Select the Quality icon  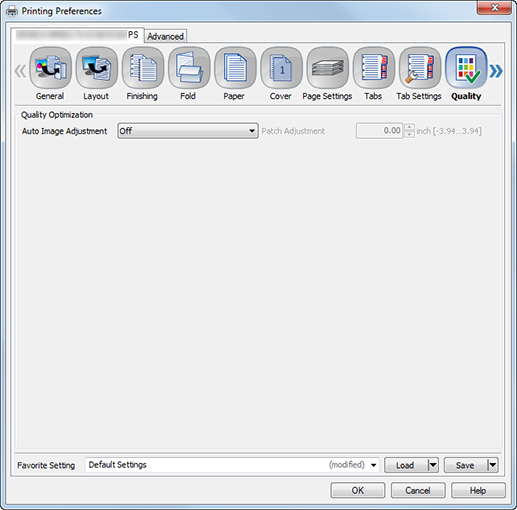pos(466,68)
